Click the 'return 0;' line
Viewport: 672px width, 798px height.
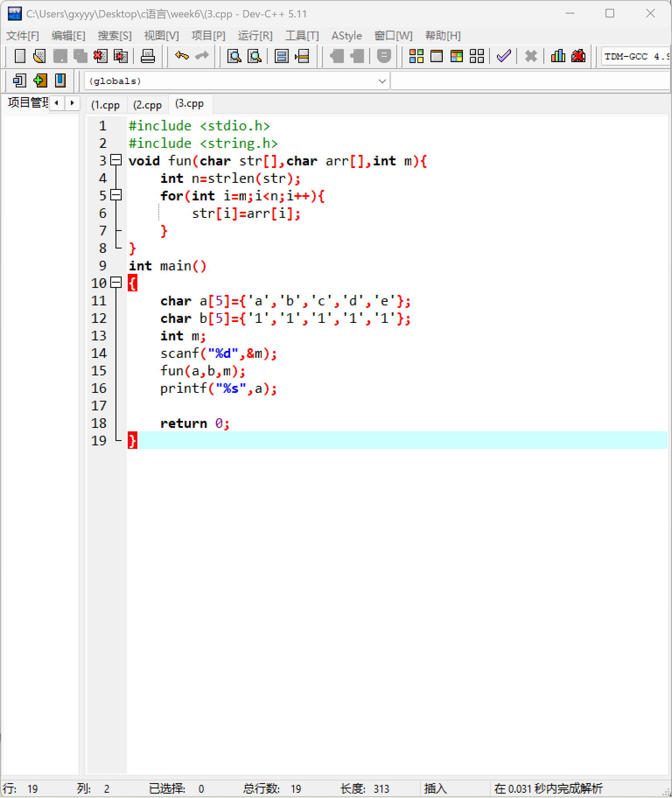tap(195, 423)
